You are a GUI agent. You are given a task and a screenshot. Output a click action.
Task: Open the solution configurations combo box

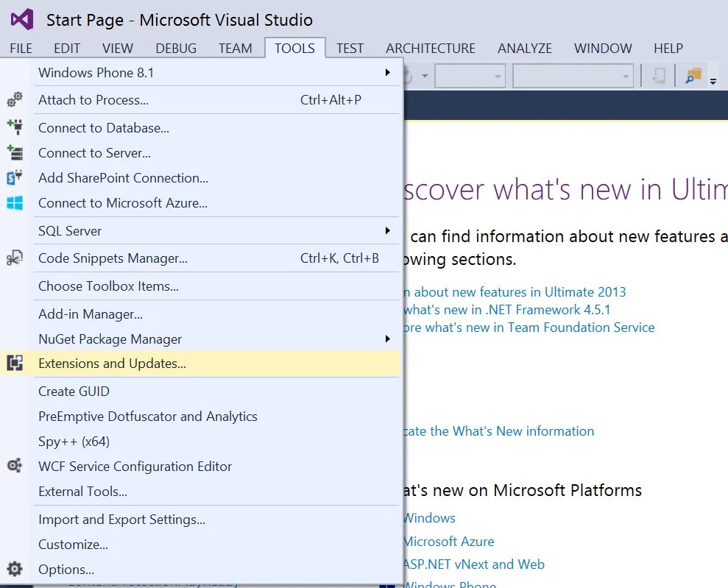(470, 76)
